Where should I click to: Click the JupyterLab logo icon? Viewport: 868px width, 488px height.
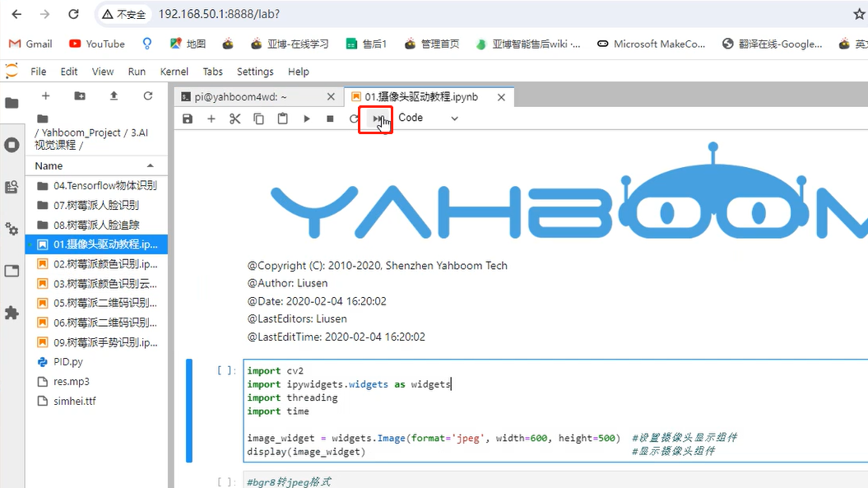click(x=11, y=71)
